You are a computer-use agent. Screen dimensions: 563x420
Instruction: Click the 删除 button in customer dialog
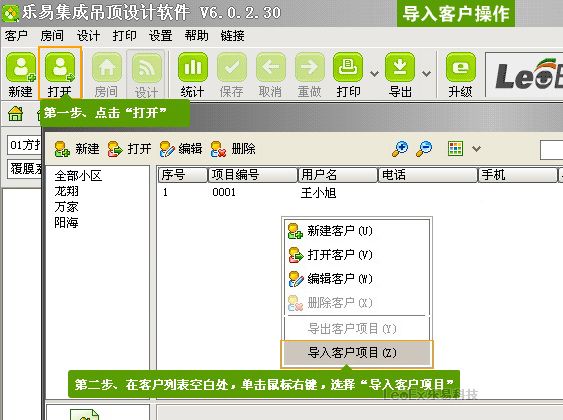233,148
